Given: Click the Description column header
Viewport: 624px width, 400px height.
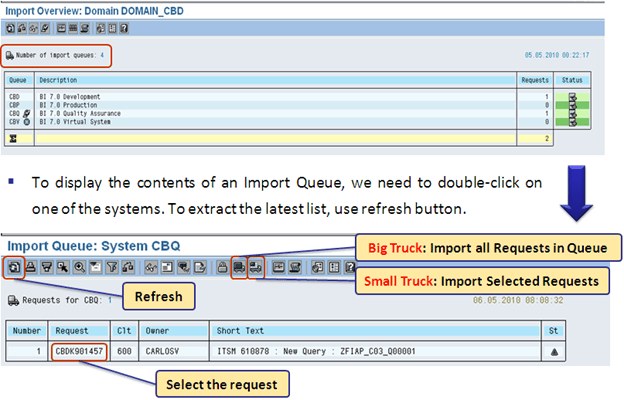Looking at the screenshot, I should coord(58,78).
